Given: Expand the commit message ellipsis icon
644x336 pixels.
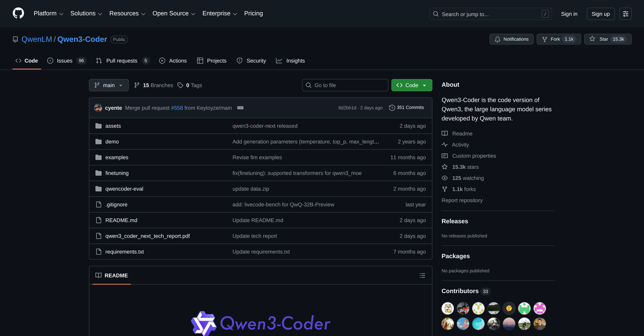Looking at the screenshot, I should (x=240, y=108).
